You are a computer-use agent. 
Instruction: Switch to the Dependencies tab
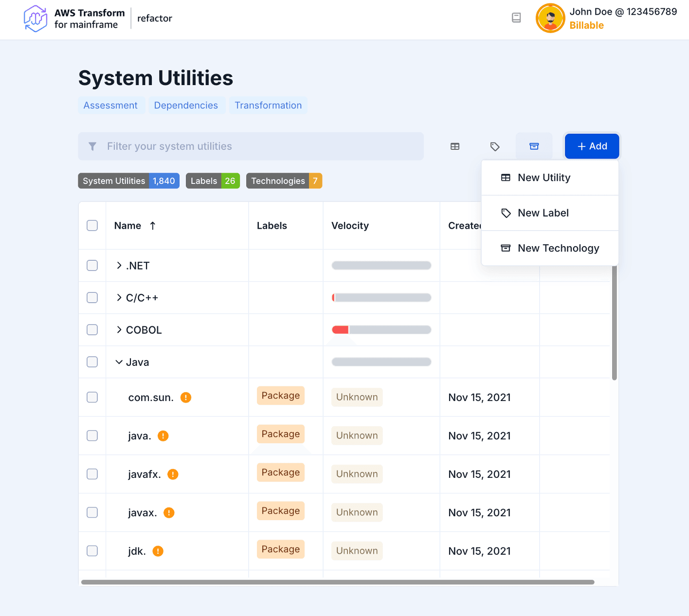pyautogui.click(x=186, y=105)
